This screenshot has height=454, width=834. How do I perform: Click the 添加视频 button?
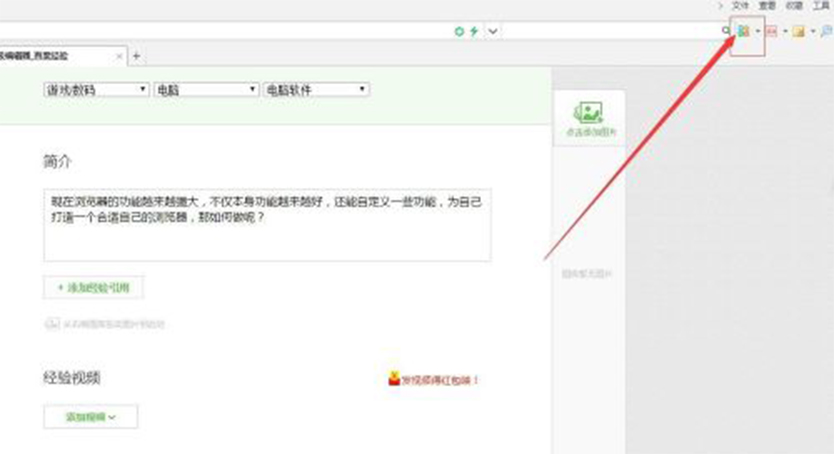(91, 416)
